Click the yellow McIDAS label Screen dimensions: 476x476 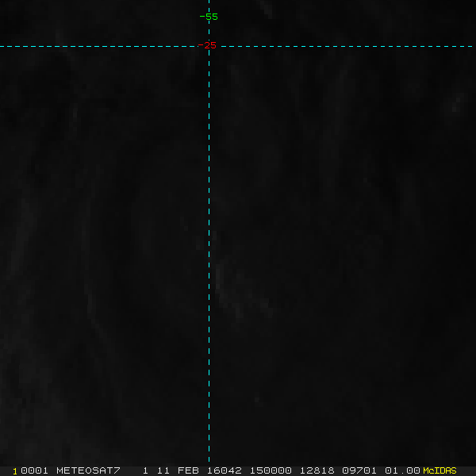point(440,470)
